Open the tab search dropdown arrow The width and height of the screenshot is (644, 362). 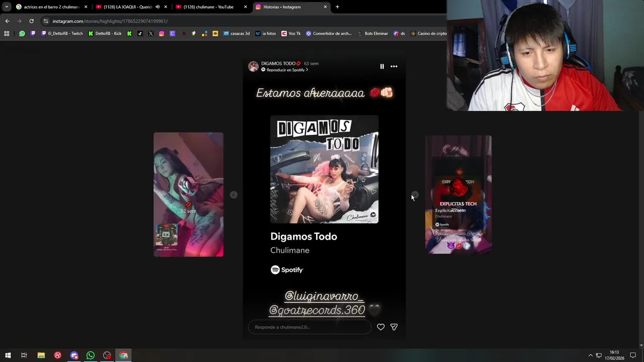point(6,7)
